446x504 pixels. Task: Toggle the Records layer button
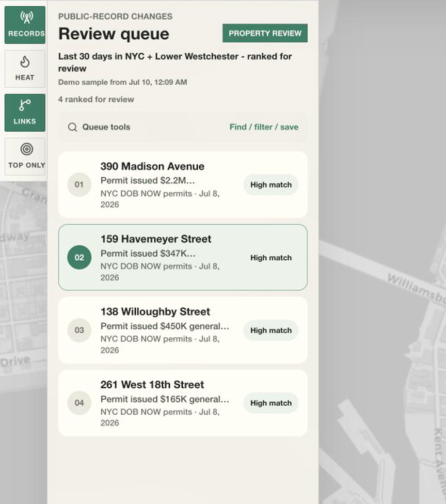click(25, 25)
